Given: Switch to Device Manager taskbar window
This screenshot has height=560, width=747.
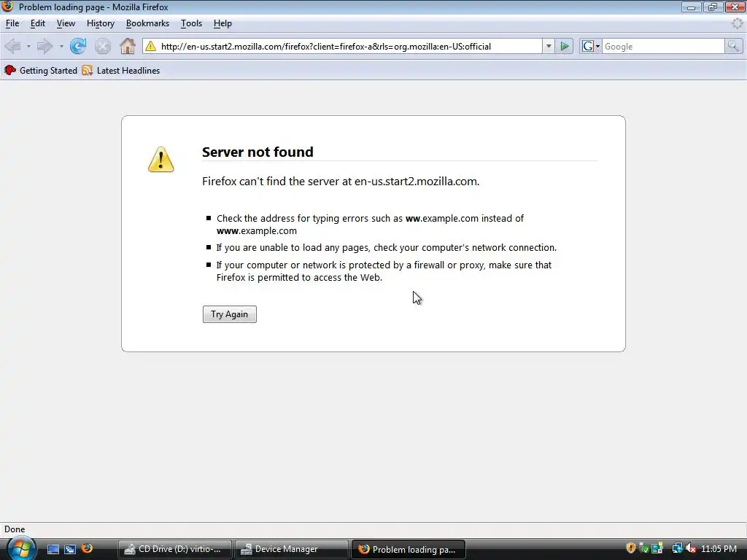Looking at the screenshot, I should pyautogui.click(x=292, y=549).
